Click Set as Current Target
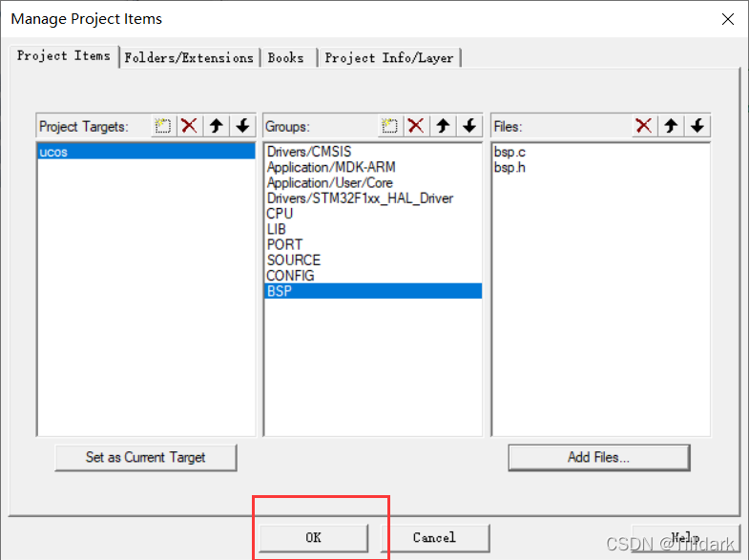Image resolution: width=749 pixels, height=560 pixels. point(146,457)
